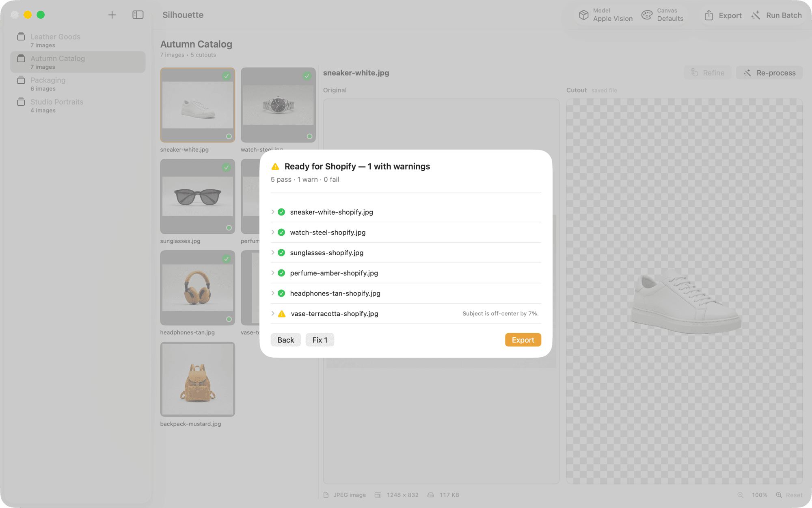Click the Back button

point(285,340)
